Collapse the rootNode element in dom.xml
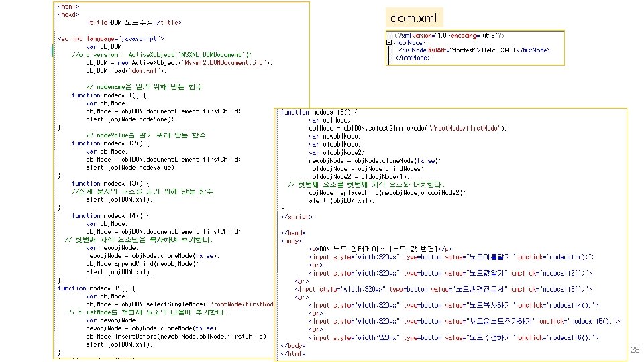 point(389,43)
